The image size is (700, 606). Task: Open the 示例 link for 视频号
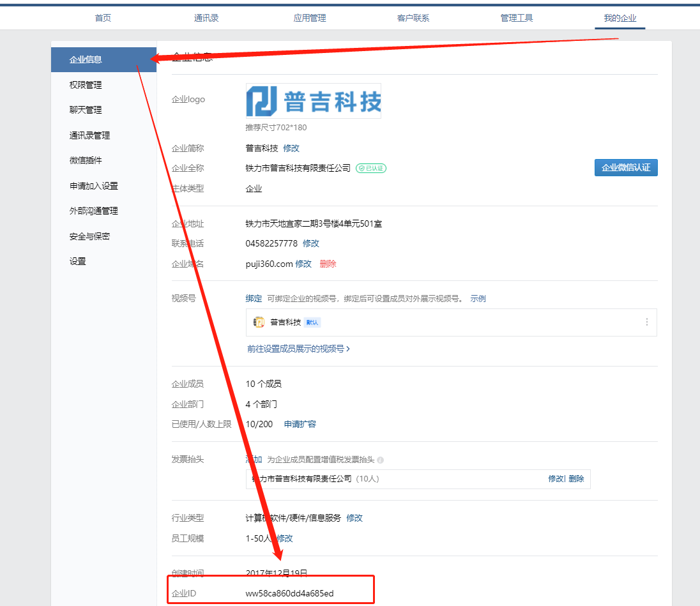(478, 299)
